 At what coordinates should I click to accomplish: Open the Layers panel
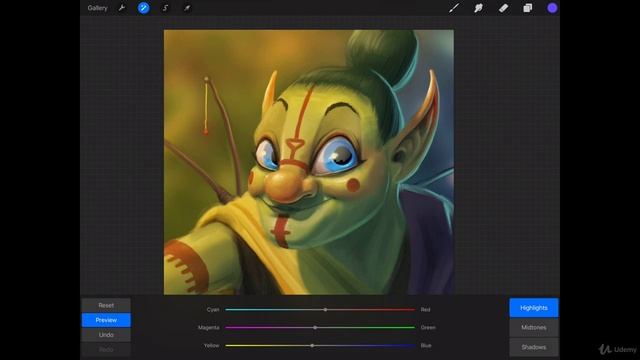pyautogui.click(x=528, y=8)
